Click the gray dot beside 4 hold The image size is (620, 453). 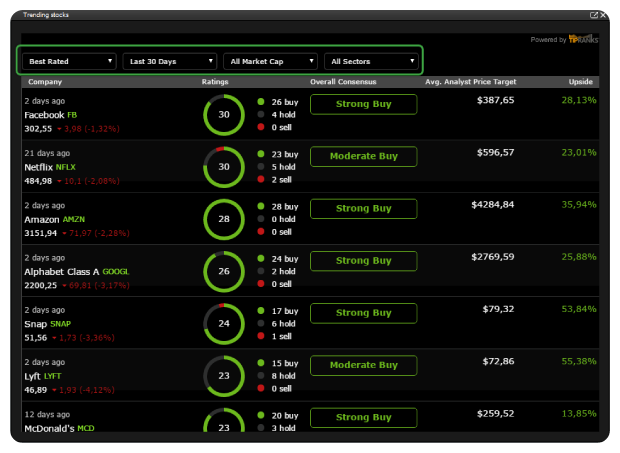coord(261,114)
